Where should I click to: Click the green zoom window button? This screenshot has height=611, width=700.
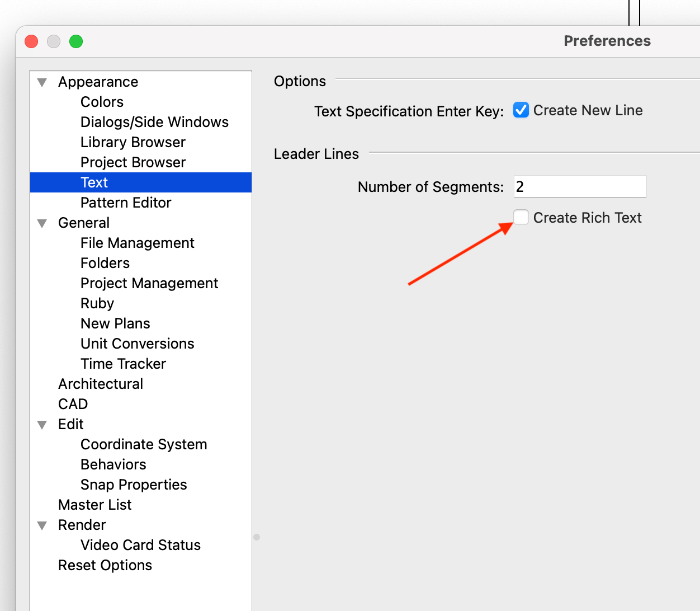76,41
